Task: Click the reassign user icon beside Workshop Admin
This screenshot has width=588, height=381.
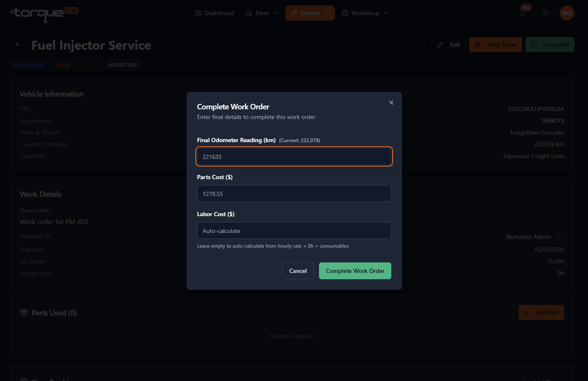Action: (x=559, y=237)
